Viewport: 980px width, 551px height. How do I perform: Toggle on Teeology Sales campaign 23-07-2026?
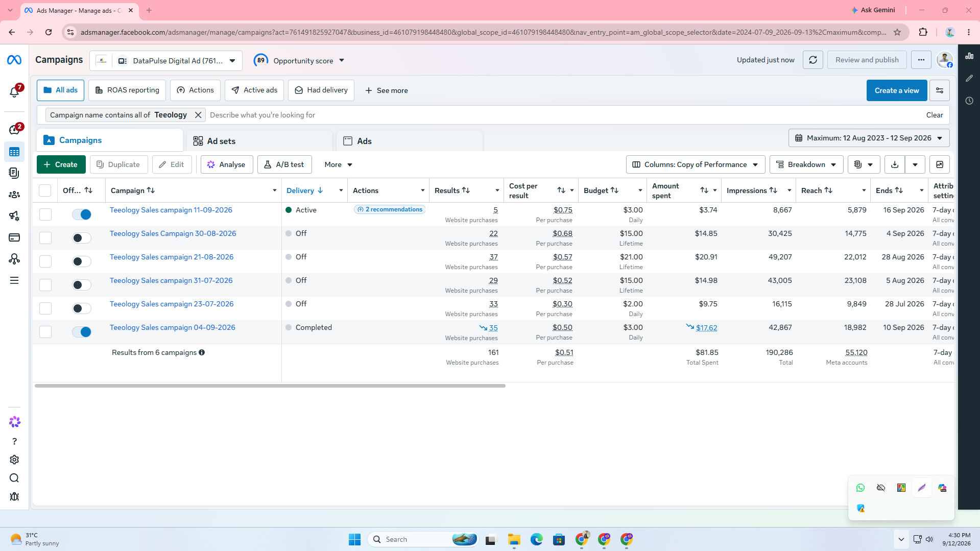pos(81,308)
